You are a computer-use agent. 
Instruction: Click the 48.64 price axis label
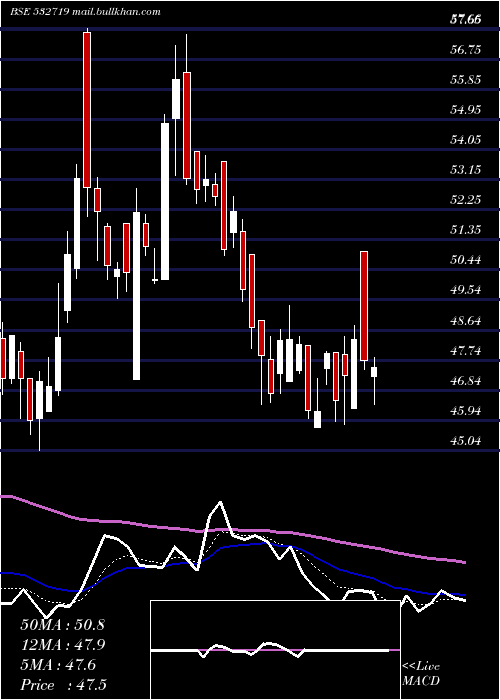466,321
